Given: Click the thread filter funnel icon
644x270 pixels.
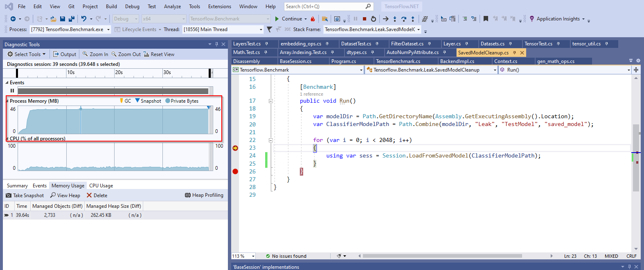Looking at the screenshot, I should click(x=269, y=29).
